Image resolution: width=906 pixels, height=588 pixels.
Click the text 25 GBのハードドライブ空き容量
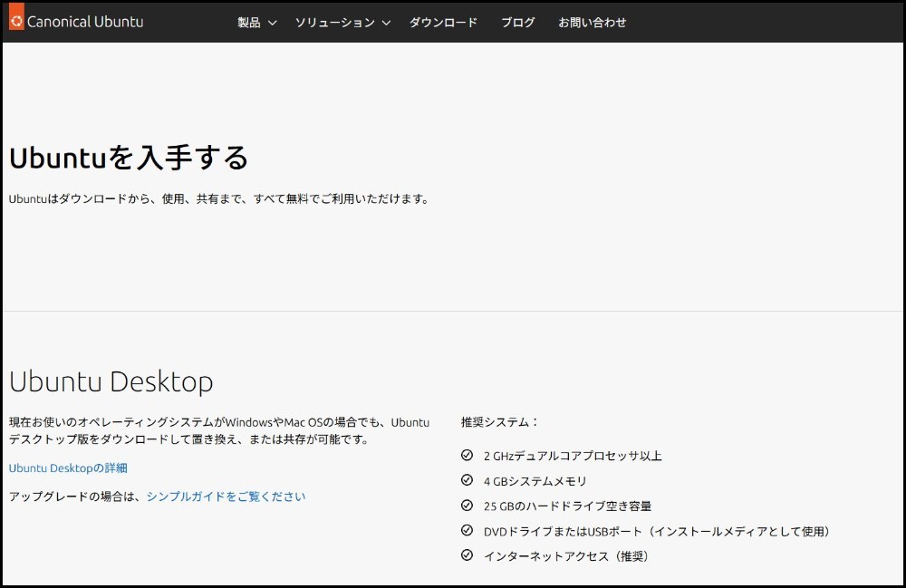coord(567,506)
